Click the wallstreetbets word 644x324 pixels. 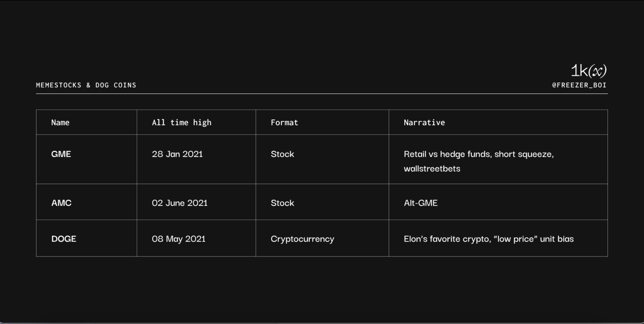point(432,169)
